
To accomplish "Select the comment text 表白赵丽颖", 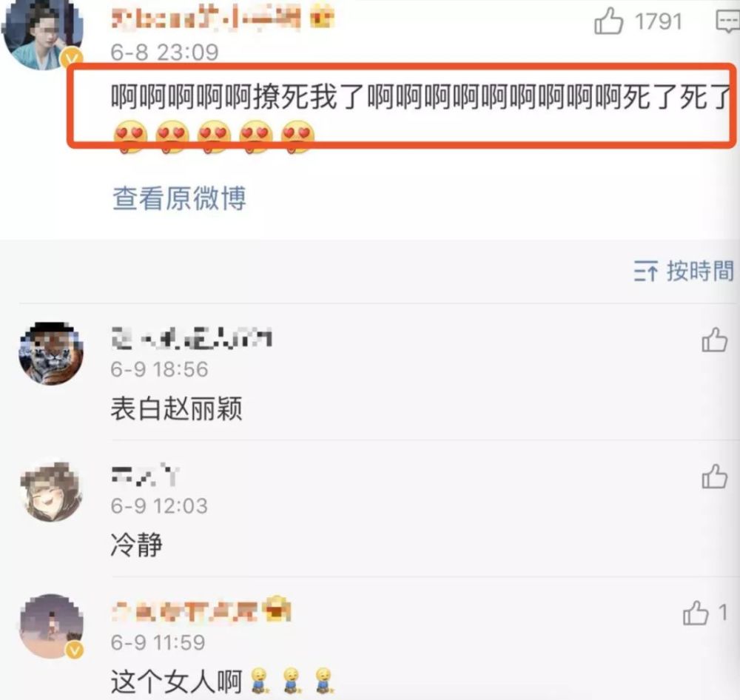I will pyautogui.click(x=177, y=408).
